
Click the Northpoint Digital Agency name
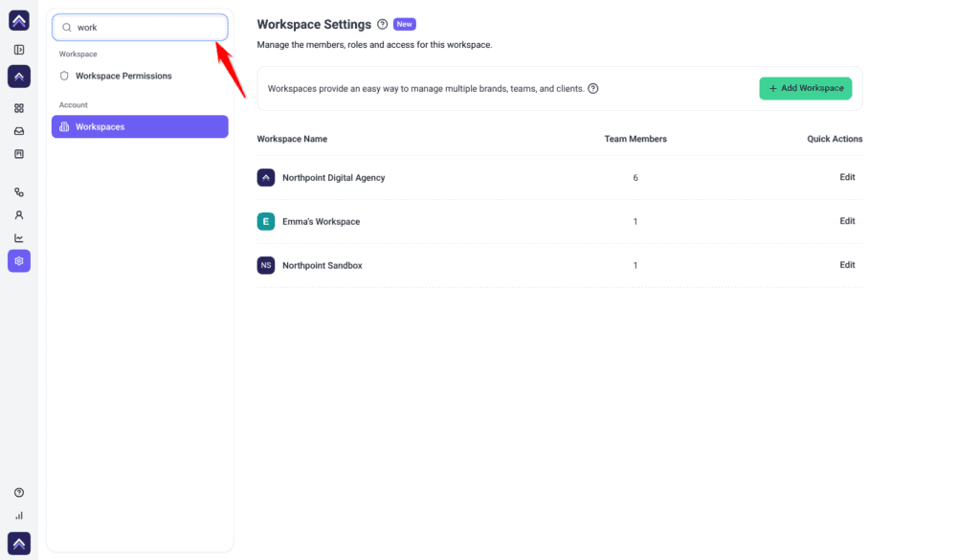tap(334, 177)
